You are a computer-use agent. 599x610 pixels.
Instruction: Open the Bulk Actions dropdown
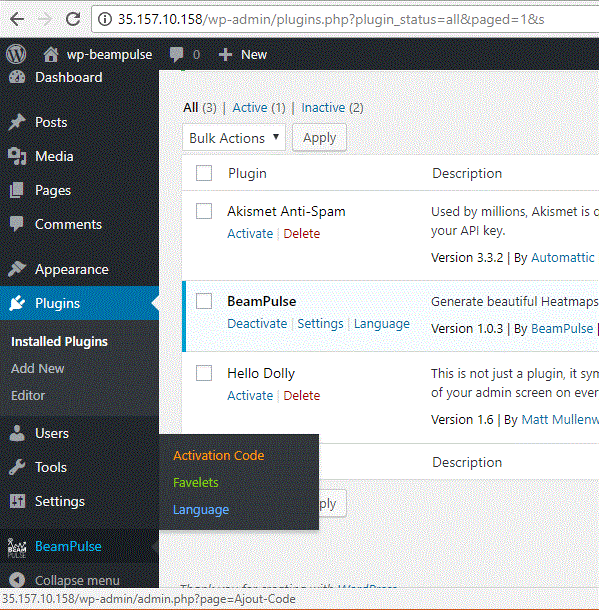click(x=234, y=138)
